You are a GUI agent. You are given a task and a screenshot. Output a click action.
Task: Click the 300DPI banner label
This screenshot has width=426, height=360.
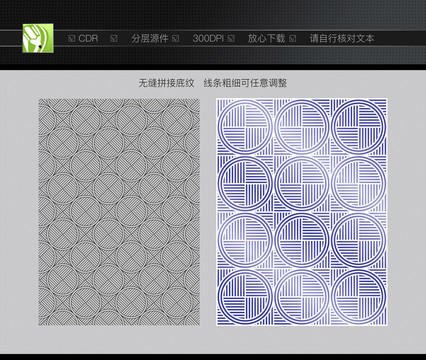point(208,38)
